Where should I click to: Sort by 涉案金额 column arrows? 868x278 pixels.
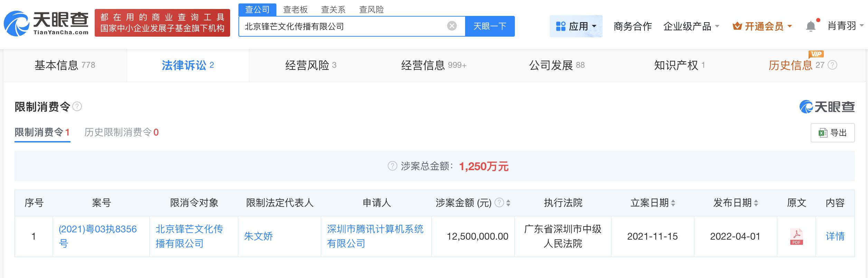(x=508, y=203)
